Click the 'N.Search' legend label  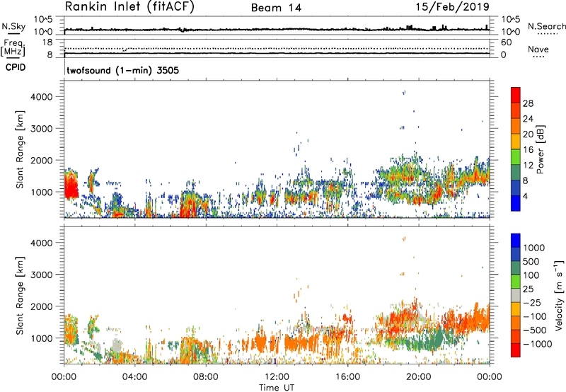point(546,26)
